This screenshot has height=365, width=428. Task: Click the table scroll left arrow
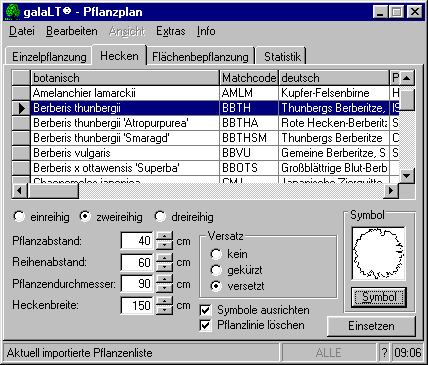coord(19,191)
